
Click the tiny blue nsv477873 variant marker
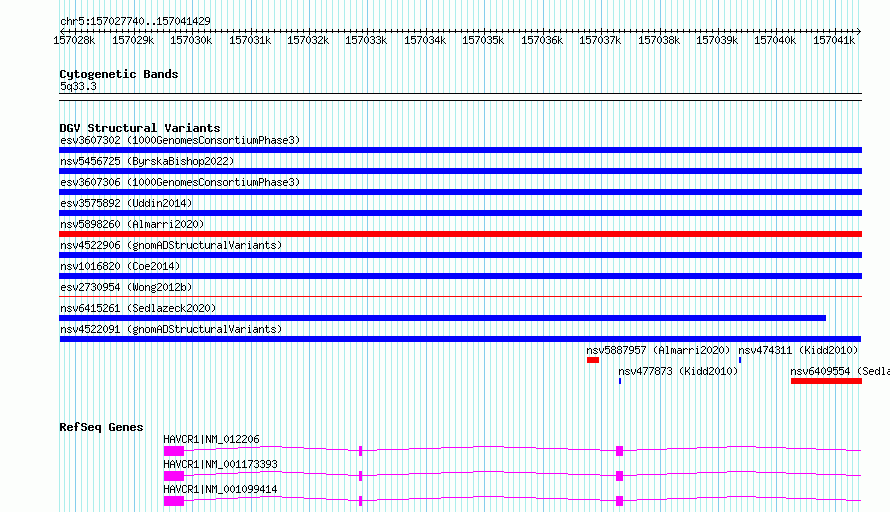pyautogui.click(x=620, y=381)
